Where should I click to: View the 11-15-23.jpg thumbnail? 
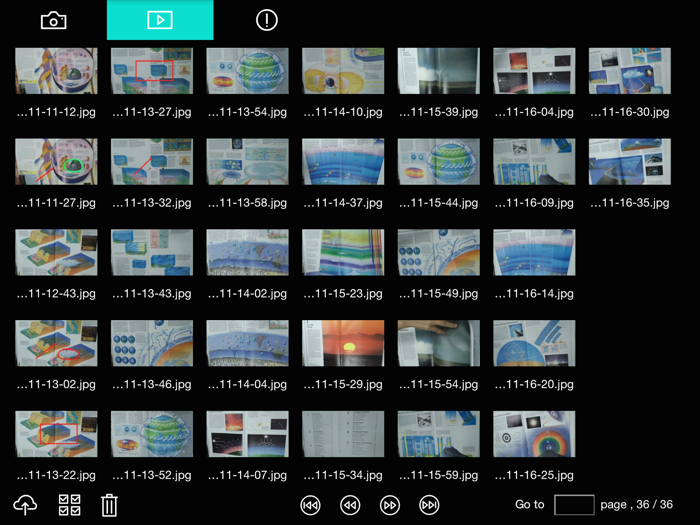[x=343, y=253]
